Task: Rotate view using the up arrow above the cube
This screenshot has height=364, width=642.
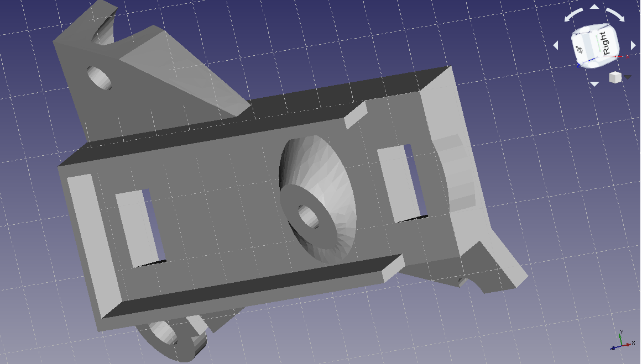Action: coord(594,6)
